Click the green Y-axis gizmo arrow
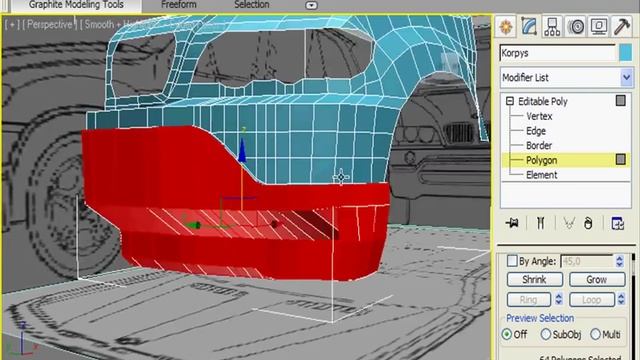This screenshot has width=640, height=360. point(192,225)
